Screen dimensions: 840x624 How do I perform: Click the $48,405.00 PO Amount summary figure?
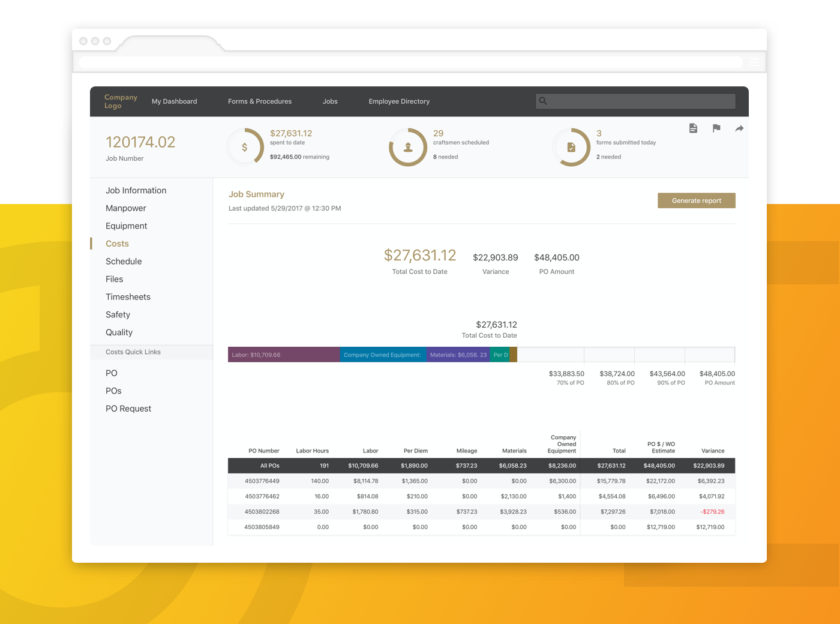pyautogui.click(x=557, y=257)
